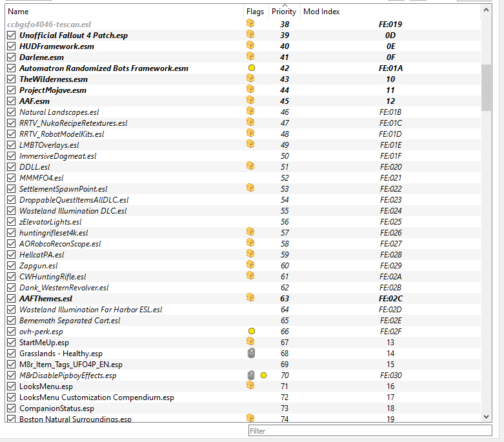Screen dimensions: 504x442
Task: Uncheck the HUDFramework.esm plugin
Action: 11,46
